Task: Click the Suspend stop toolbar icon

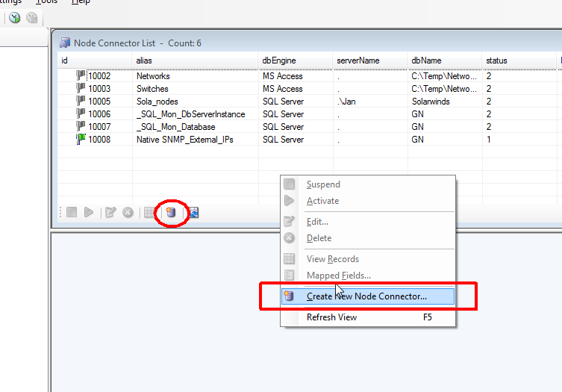Action: [72, 213]
